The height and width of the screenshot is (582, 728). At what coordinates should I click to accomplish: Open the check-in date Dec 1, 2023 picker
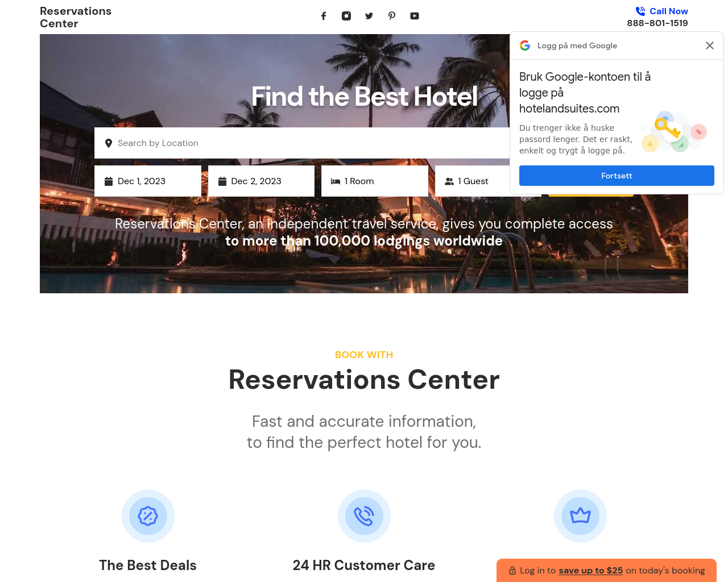148,181
